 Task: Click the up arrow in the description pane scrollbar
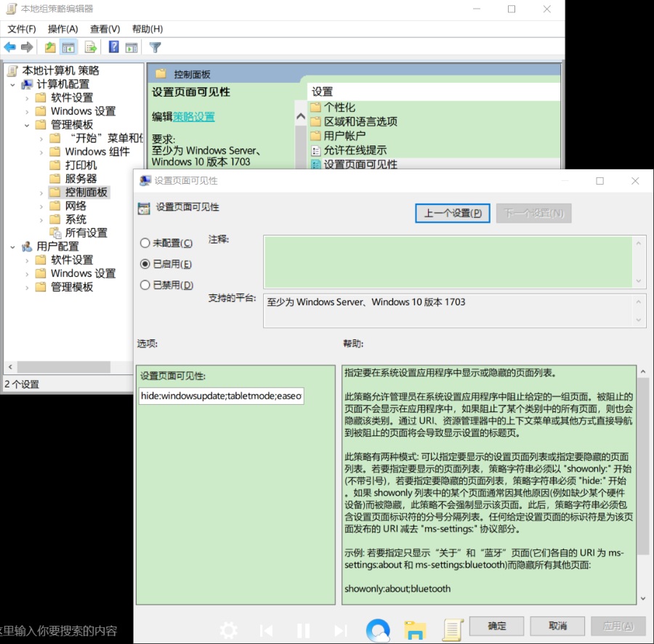(301, 116)
